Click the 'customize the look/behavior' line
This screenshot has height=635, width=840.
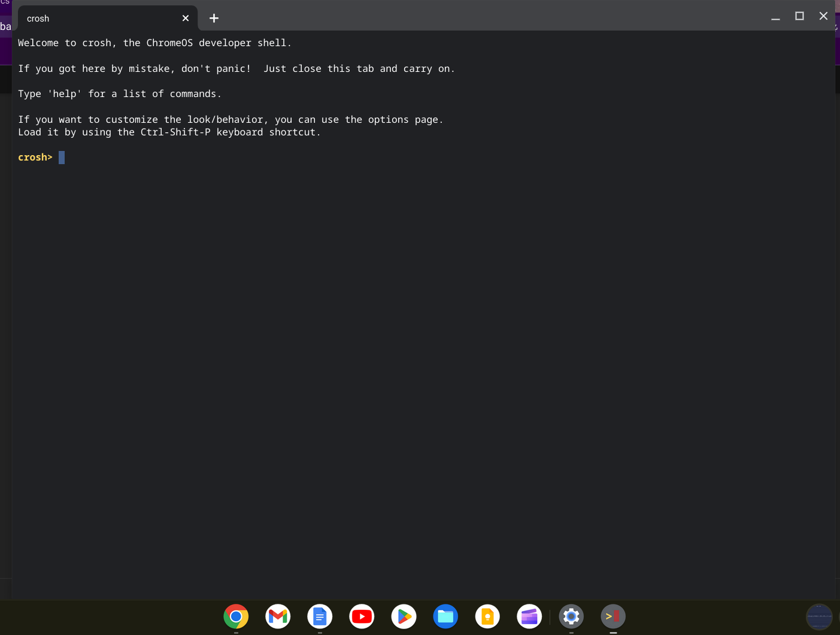pyautogui.click(x=231, y=120)
